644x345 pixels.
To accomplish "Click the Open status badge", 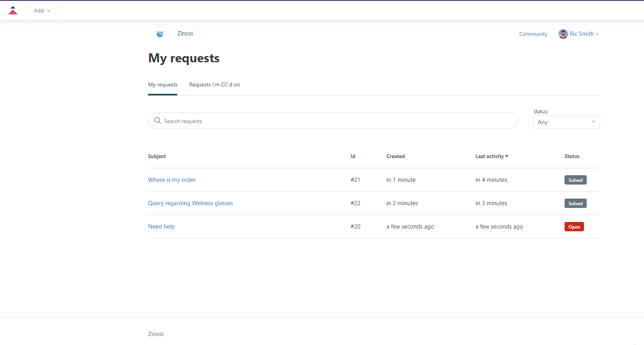I will pos(574,227).
